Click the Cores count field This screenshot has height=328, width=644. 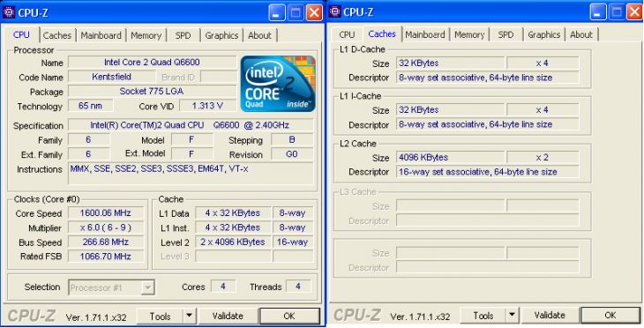[x=223, y=287]
